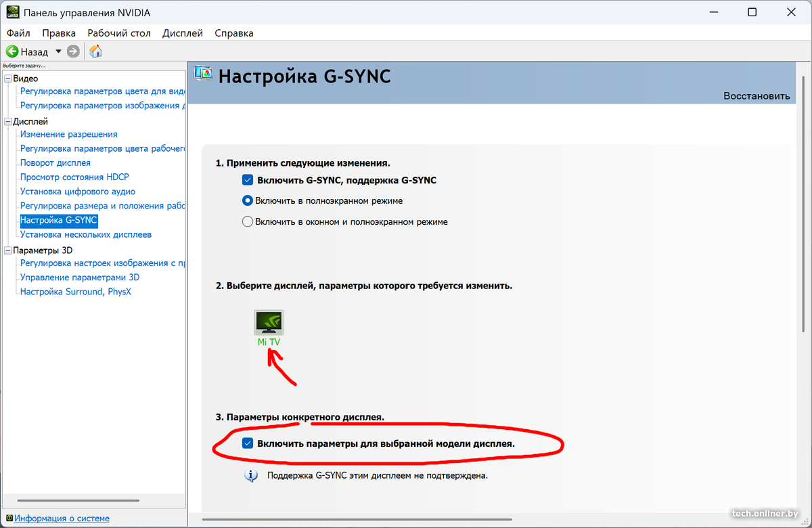Click the Видео category label
Image resolution: width=812 pixels, height=528 pixels.
pyautogui.click(x=26, y=79)
